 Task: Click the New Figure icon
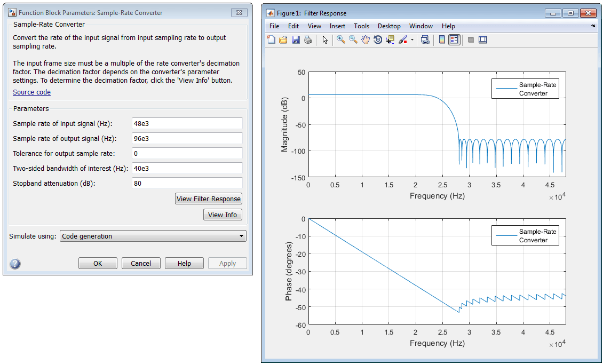(271, 39)
